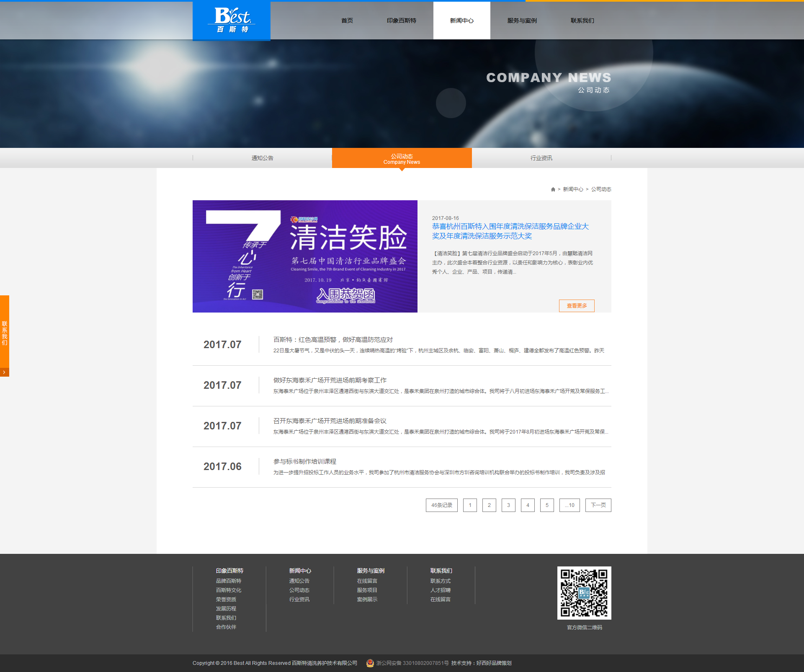The image size is (804, 672).
Task: Switch to the 行业资讯 tab
Action: click(541, 158)
